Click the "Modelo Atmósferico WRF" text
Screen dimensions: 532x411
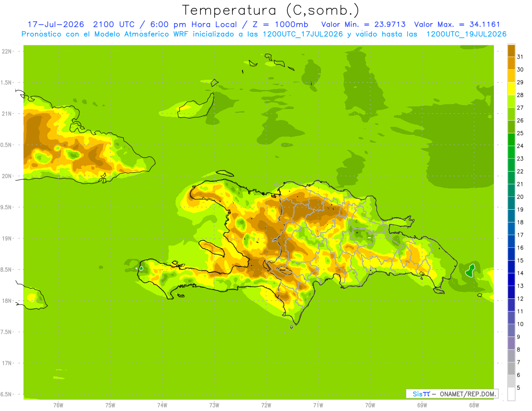click(x=141, y=34)
